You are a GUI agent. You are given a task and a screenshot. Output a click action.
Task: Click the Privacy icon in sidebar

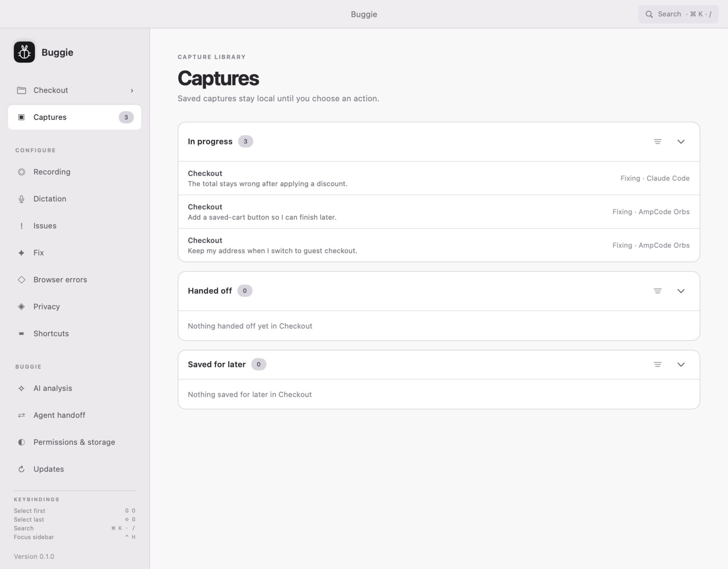coord(21,307)
